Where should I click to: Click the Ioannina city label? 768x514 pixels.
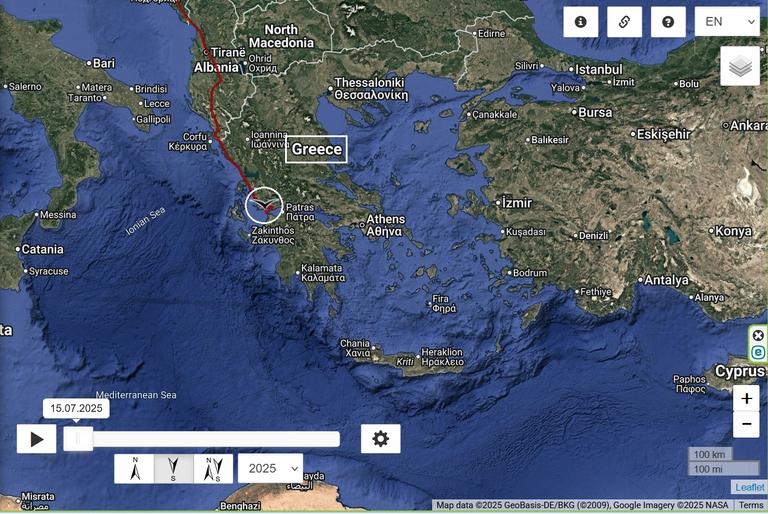pos(269,139)
